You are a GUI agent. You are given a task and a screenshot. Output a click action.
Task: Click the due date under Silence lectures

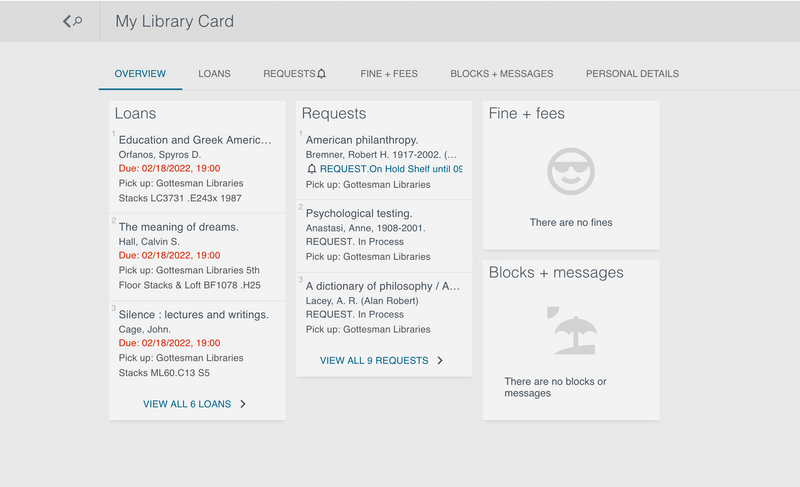[x=169, y=343]
